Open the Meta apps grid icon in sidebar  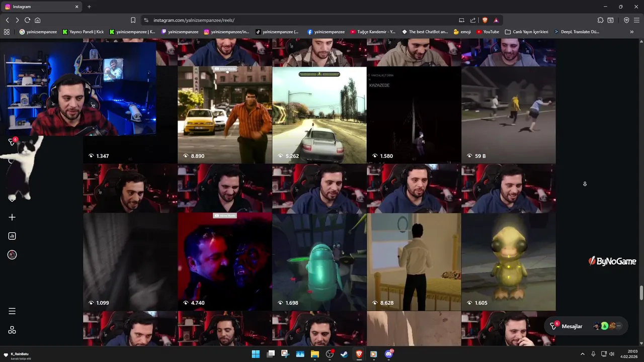pyautogui.click(x=12, y=330)
